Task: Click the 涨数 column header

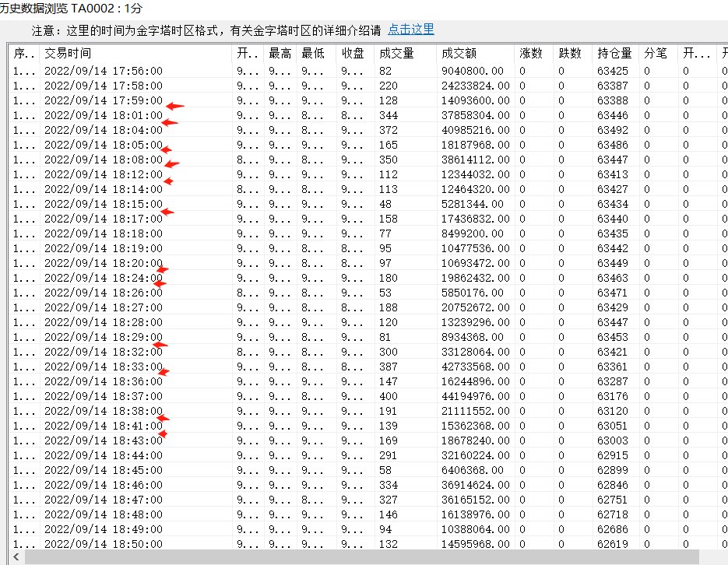Action: (533, 54)
